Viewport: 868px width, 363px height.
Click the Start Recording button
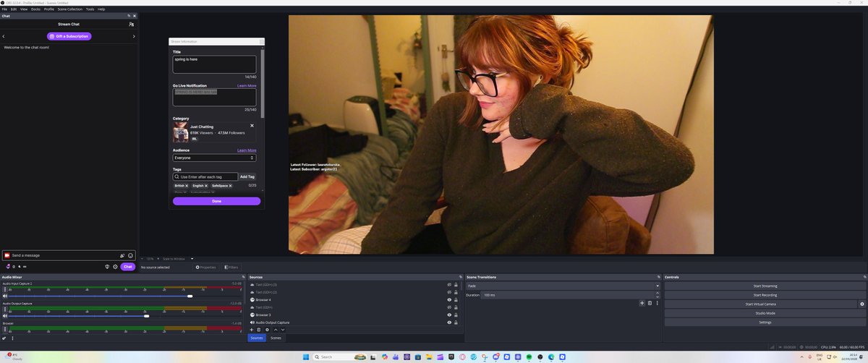(765, 295)
